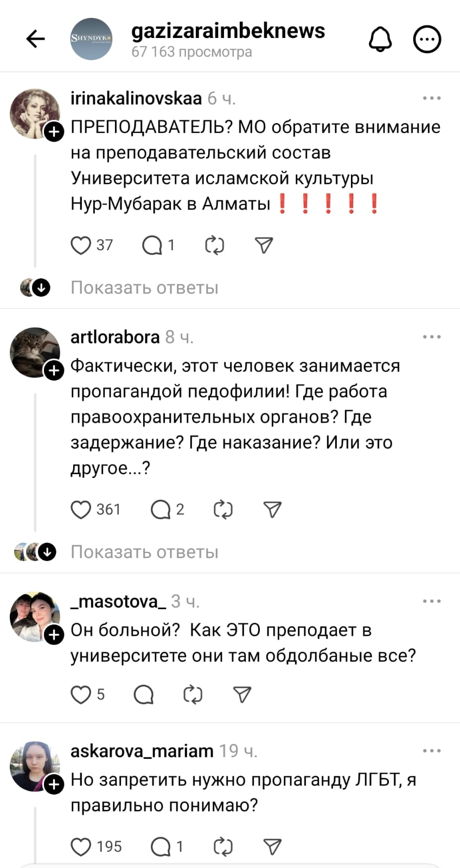Share artlorabora's comment via send icon
The image size is (460, 868).
[272, 510]
